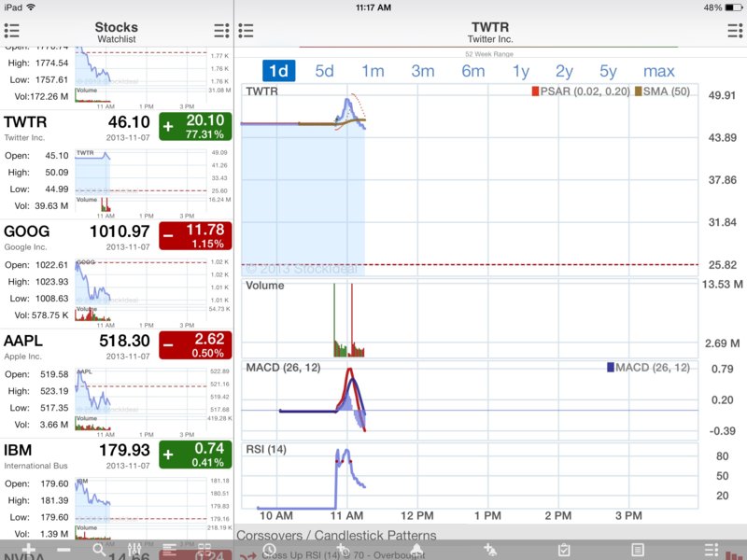747x560 pixels.
Task: Tap the clipboard checklist icon
Action: (x=563, y=551)
